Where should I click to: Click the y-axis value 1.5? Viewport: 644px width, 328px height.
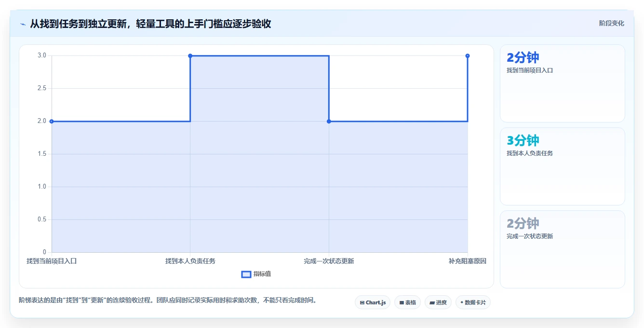click(42, 154)
